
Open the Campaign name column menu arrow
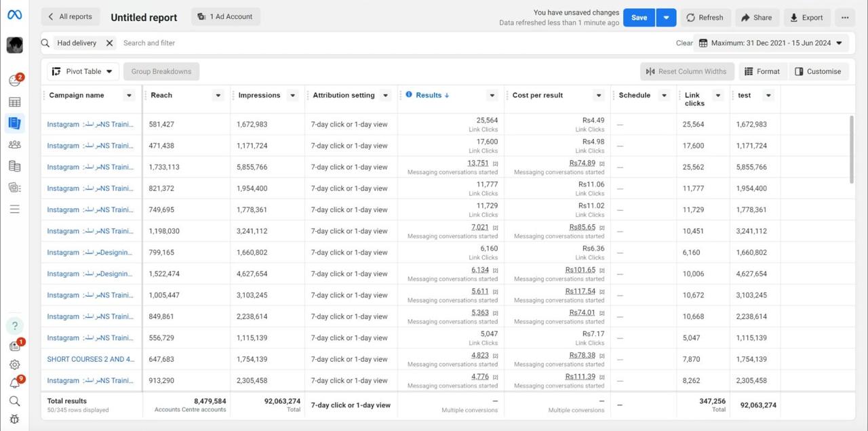[x=129, y=96]
